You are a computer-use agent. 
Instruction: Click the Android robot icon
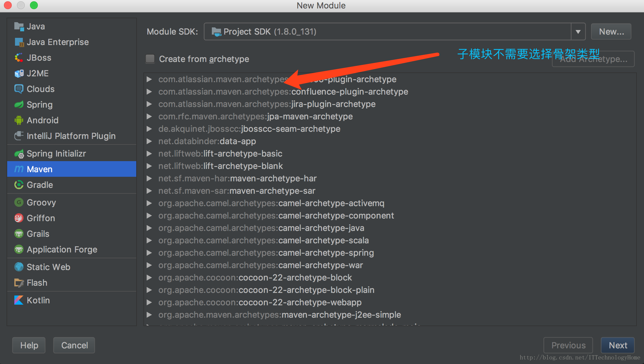(19, 120)
